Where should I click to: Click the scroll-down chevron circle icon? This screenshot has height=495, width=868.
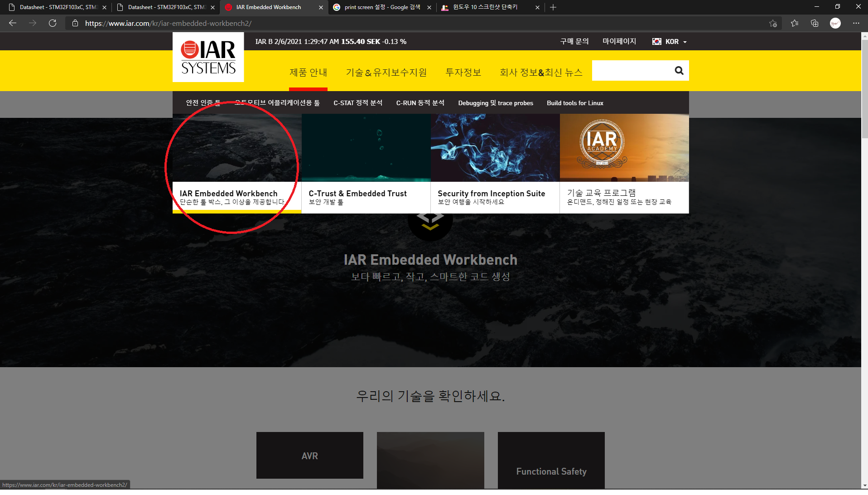pos(430,222)
